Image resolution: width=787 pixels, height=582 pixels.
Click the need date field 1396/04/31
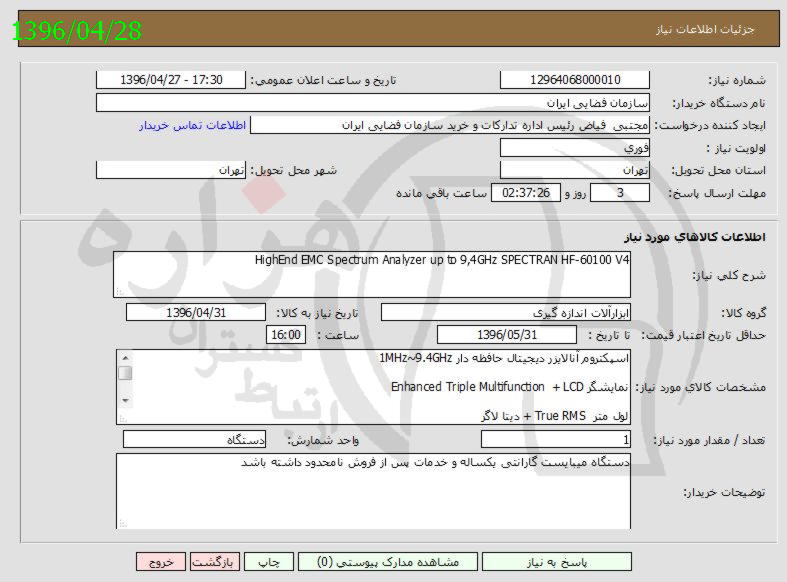(196, 313)
